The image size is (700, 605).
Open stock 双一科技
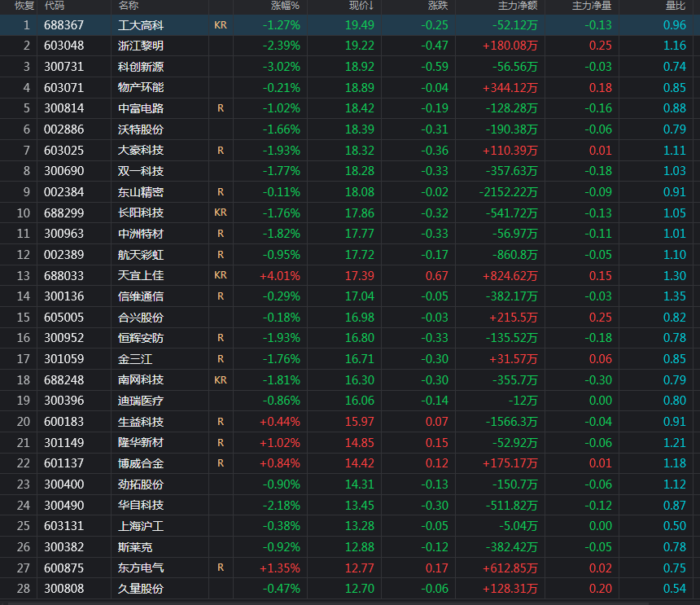pos(141,171)
